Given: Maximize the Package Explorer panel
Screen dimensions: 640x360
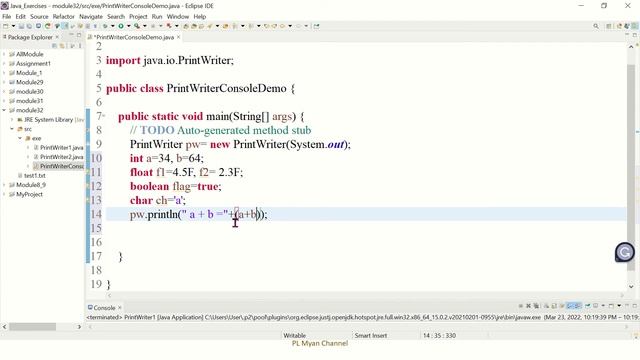Looking at the screenshot, I should pyautogui.click(x=79, y=35).
